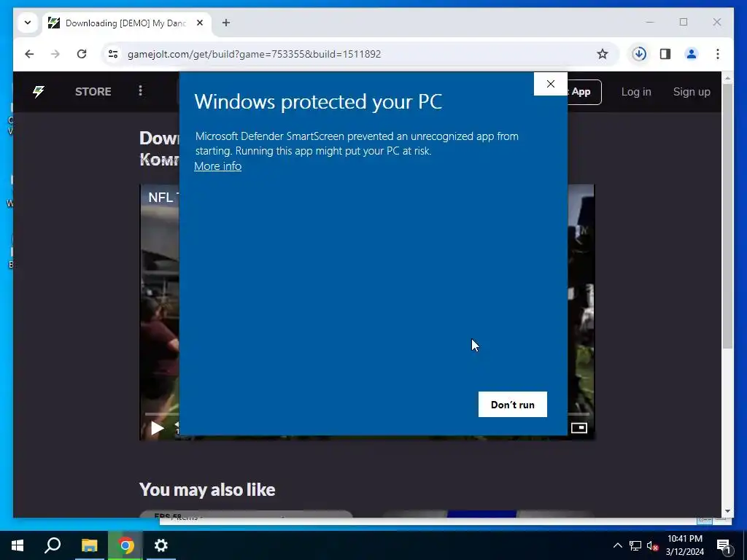Open the Windows Start menu
The height and width of the screenshot is (560, 747).
coord(18,545)
